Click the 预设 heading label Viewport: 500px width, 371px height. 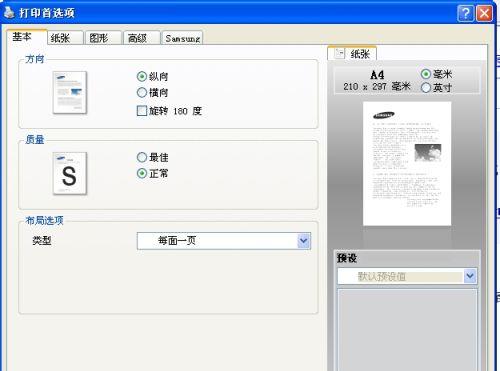[347, 258]
